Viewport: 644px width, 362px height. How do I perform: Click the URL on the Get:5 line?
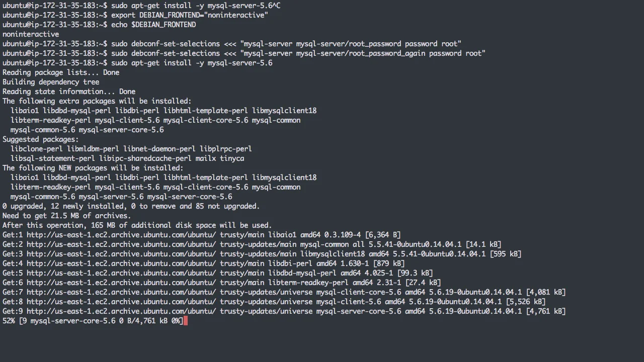tap(121, 273)
